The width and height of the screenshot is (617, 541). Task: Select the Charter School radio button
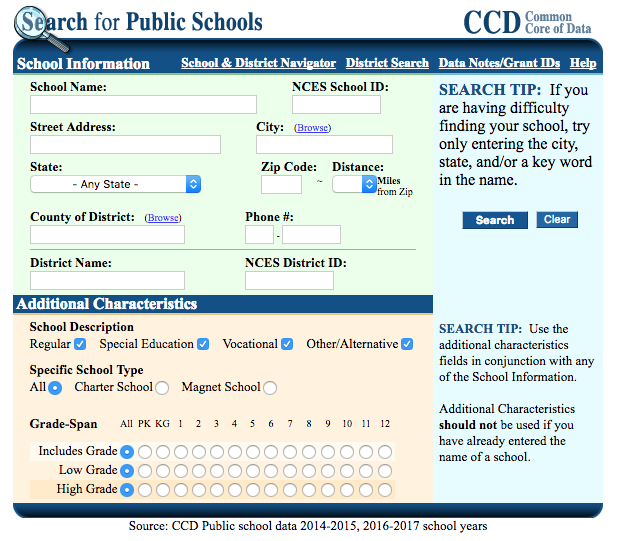click(162, 388)
